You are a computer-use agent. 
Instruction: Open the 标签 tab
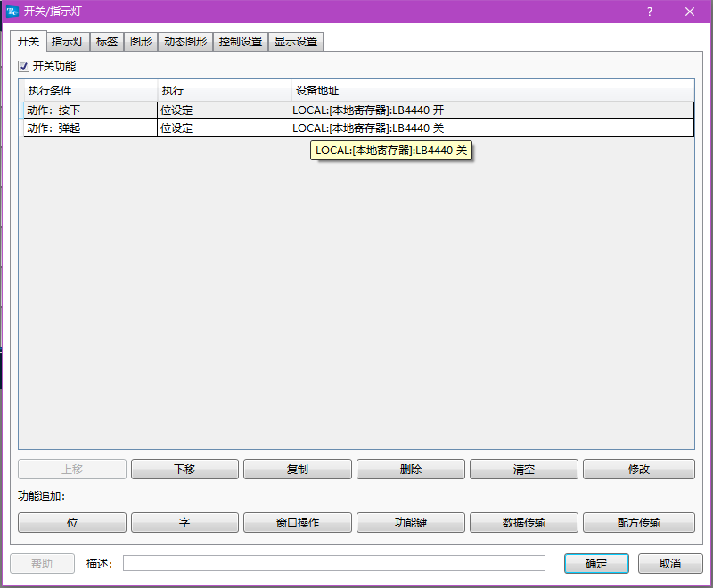click(x=107, y=42)
